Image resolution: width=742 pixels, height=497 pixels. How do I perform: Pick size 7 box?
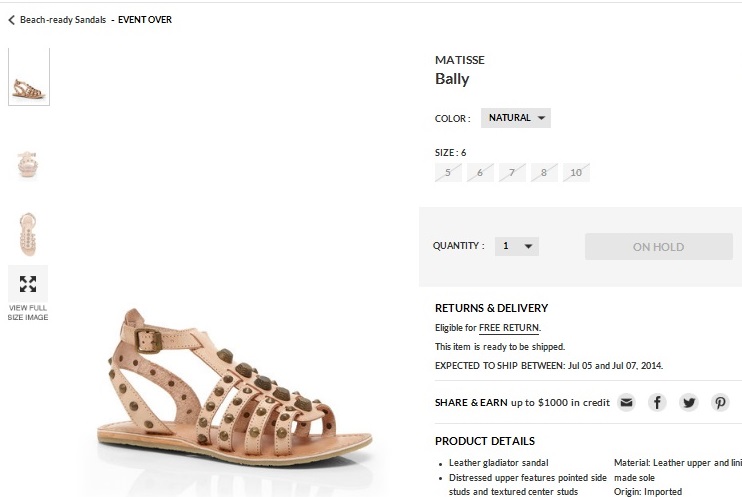click(x=512, y=173)
